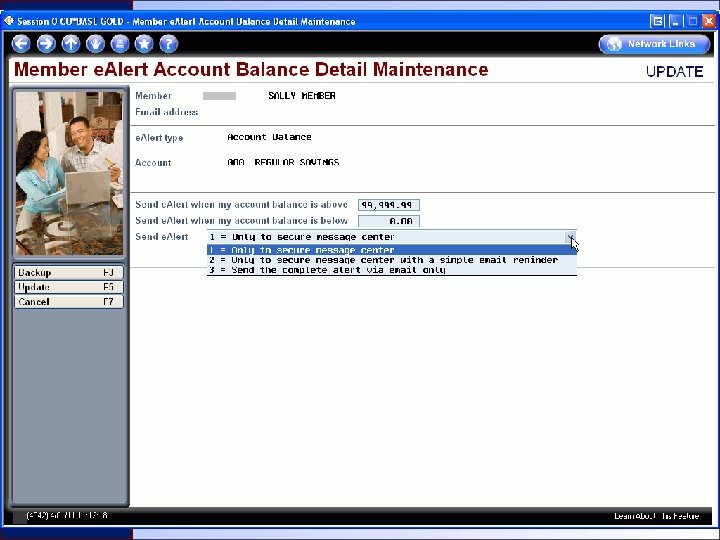Click the Update F5 button
Screen dimensions: 720x540
[x=69, y=287]
